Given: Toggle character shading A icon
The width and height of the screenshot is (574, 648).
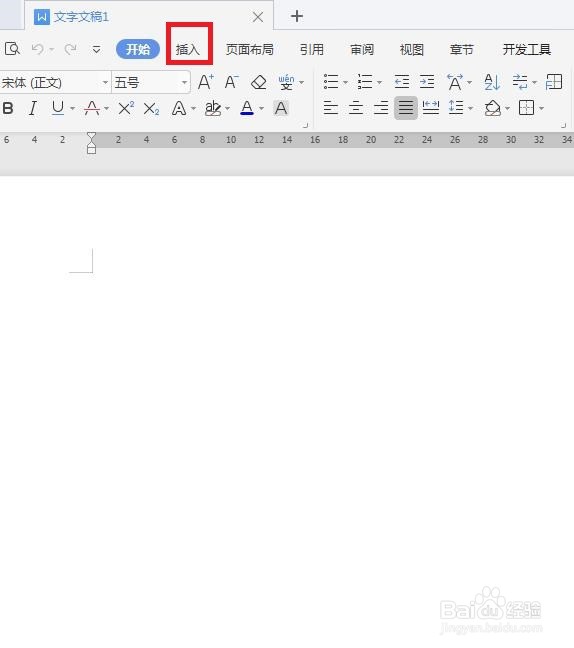Looking at the screenshot, I should [x=281, y=108].
